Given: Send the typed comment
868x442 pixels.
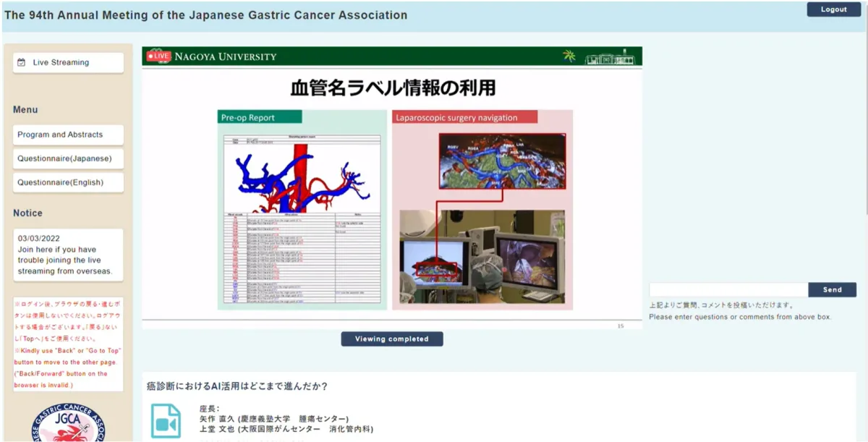Looking at the screenshot, I should 832,289.
